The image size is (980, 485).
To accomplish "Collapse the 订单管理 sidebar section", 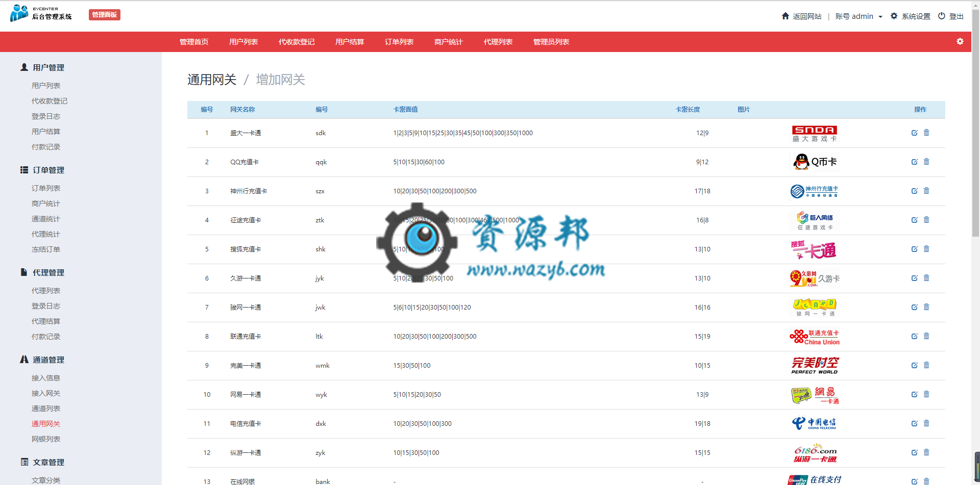I will 42,170.
